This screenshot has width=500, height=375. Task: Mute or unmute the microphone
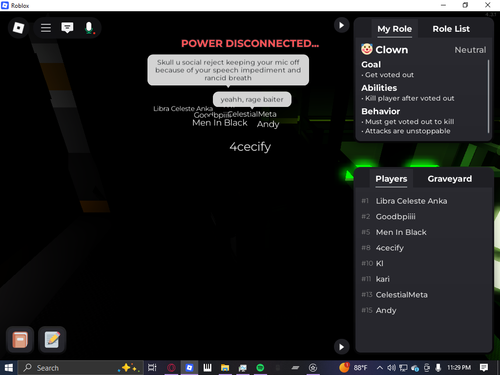[x=89, y=28]
